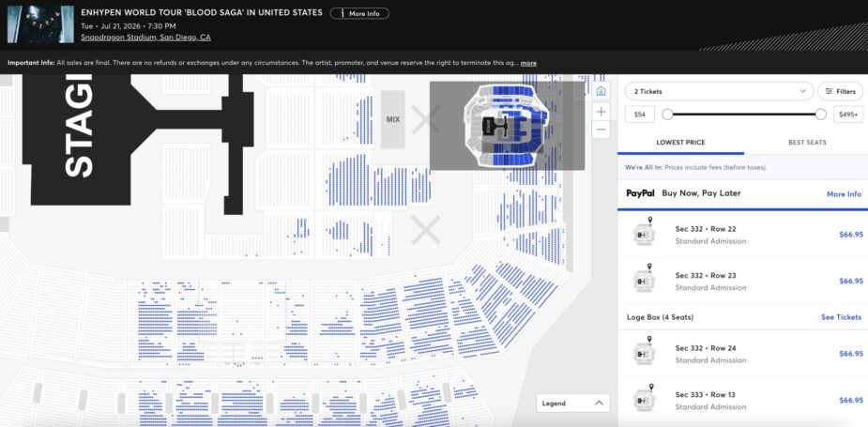Reset seat map with home icon
Viewport: 868px width, 427px height.
click(x=601, y=91)
